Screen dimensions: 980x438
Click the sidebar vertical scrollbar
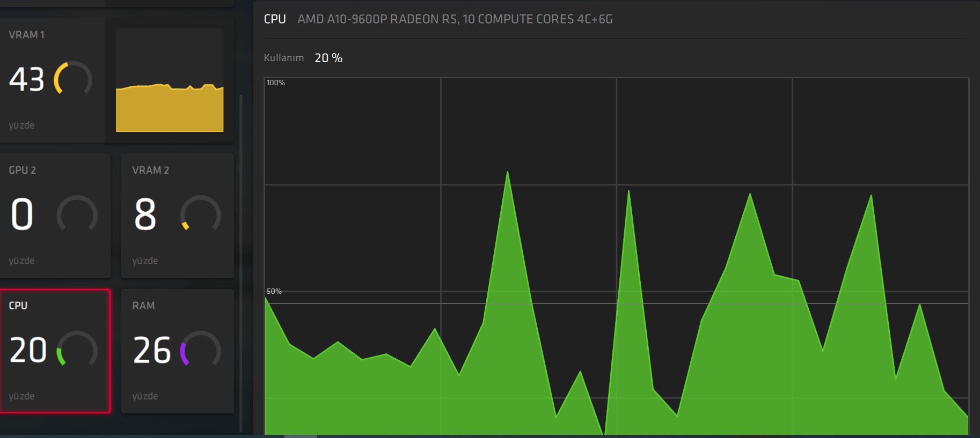click(x=241, y=263)
